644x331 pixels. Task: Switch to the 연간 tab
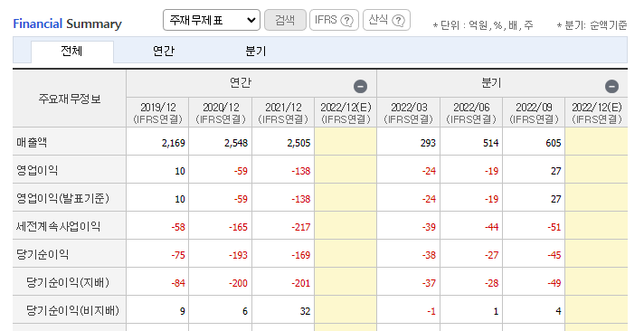[164, 52]
